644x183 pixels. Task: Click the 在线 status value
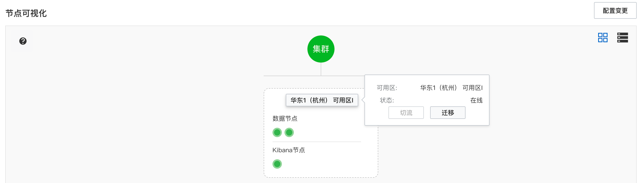[x=476, y=100]
